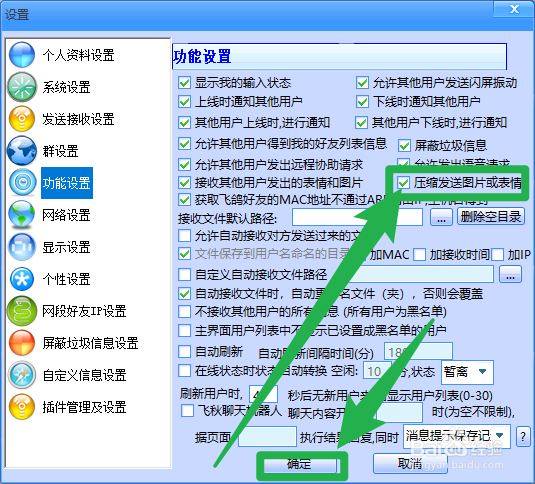
Task: Click the 删除空目录 button
Action: [491, 217]
